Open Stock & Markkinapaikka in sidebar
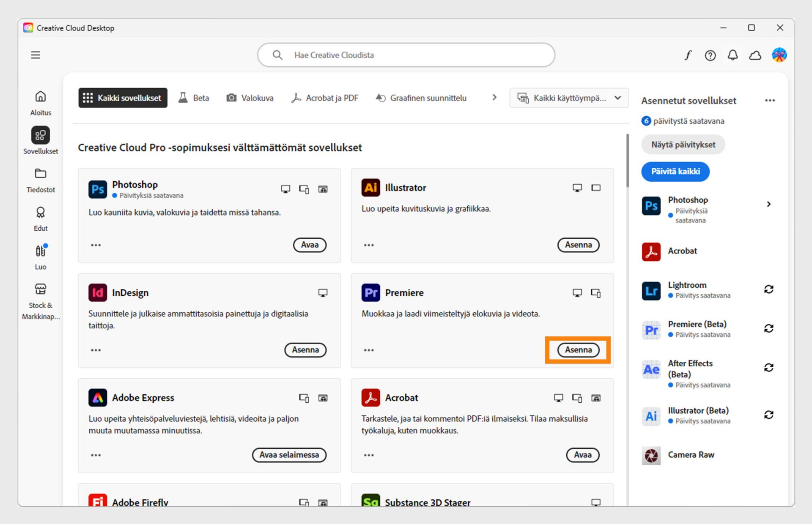The width and height of the screenshot is (812, 524). click(41, 301)
